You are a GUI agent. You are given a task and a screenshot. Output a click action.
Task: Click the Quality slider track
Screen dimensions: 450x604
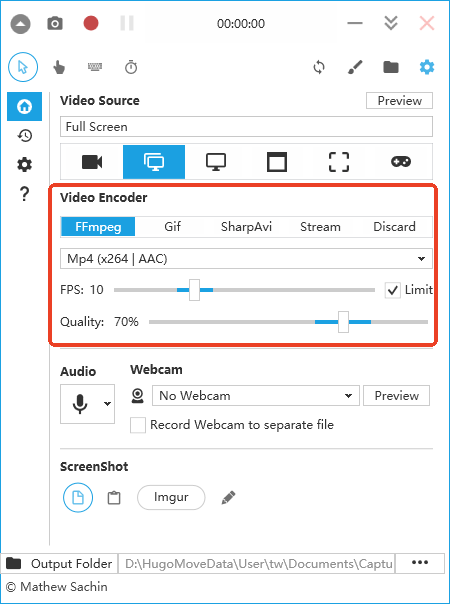(288, 322)
